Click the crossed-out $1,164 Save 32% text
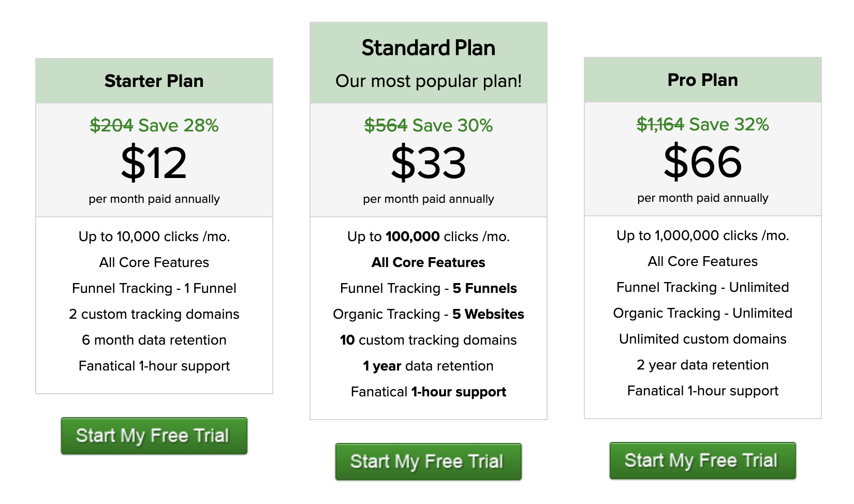The width and height of the screenshot is (854, 504). (x=703, y=124)
